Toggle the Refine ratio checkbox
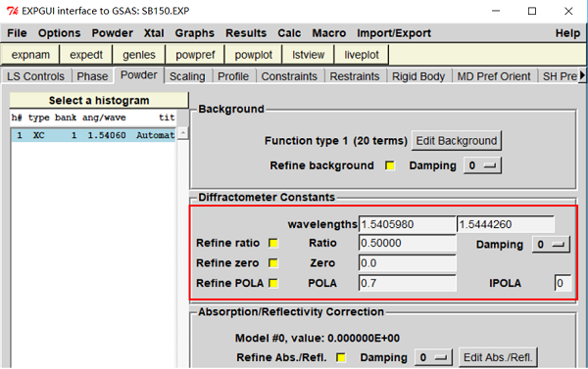588x369 pixels. [x=273, y=243]
